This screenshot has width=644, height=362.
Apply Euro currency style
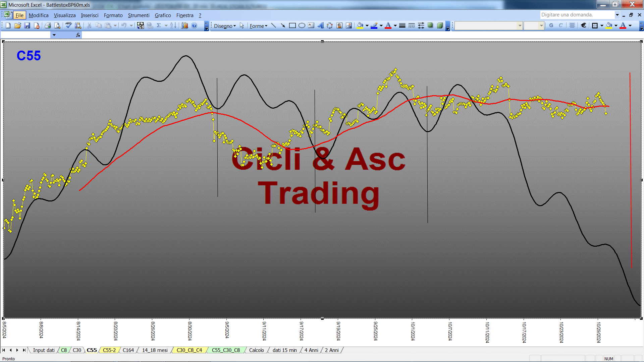584,25
